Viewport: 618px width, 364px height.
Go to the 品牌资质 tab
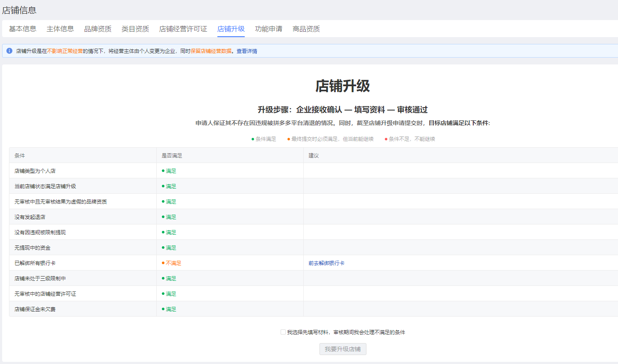coord(98,29)
